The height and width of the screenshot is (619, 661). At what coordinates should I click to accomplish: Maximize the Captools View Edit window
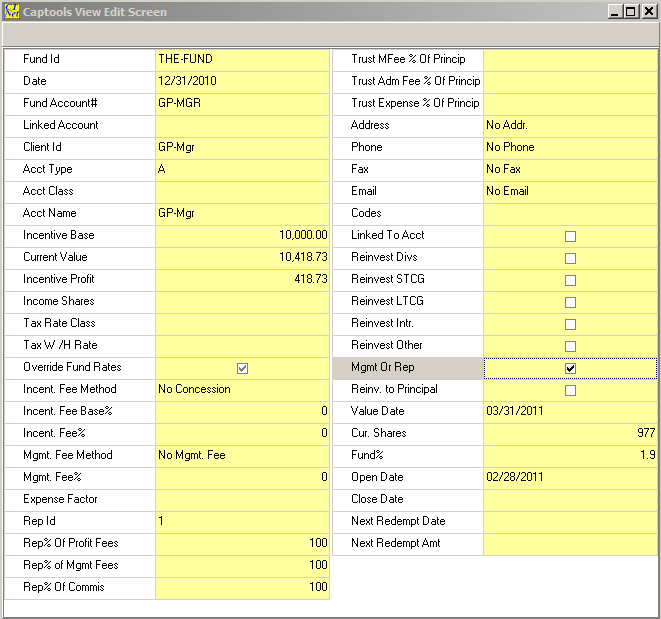pos(630,12)
